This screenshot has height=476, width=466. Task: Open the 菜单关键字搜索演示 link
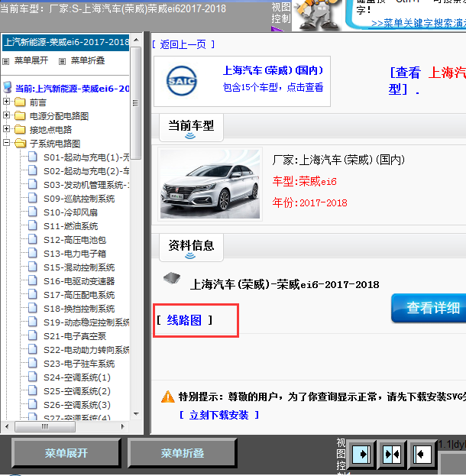(419, 24)
